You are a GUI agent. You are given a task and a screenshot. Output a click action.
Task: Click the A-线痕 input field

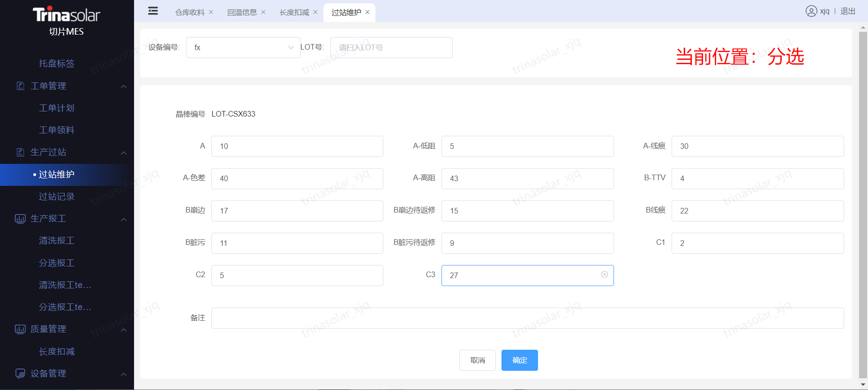pos(758,146)
